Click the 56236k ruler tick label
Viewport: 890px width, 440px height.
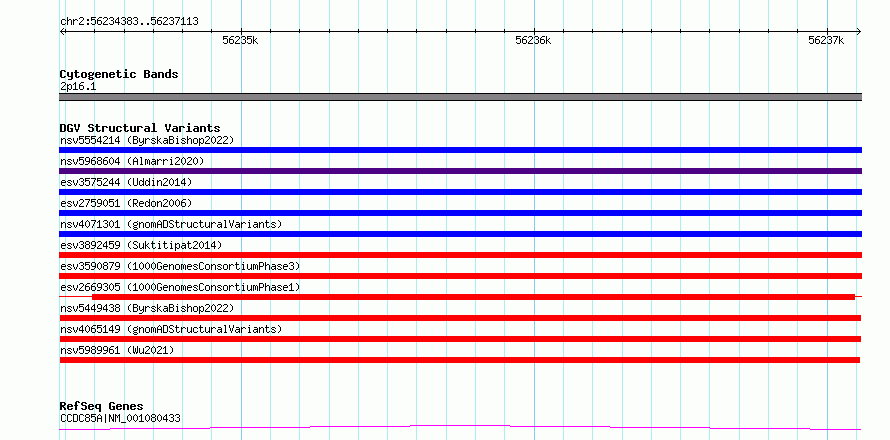click(534, 40)
